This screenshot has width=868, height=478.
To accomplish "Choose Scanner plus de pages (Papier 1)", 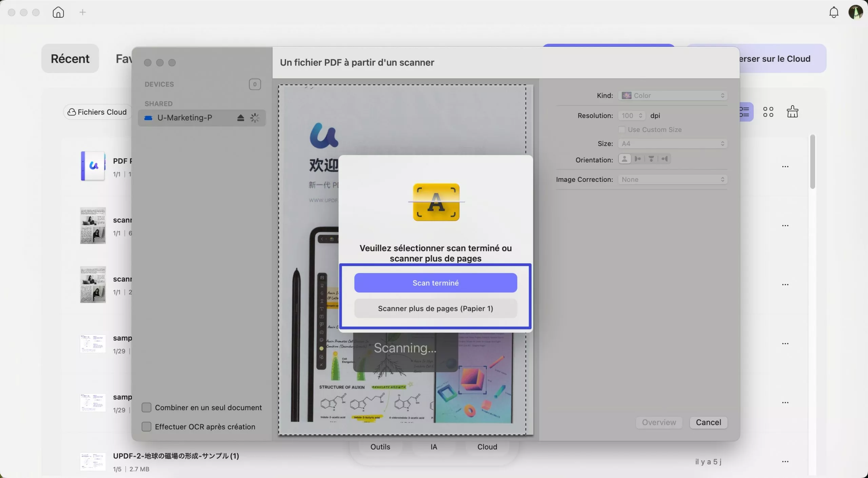I will 436,308.
